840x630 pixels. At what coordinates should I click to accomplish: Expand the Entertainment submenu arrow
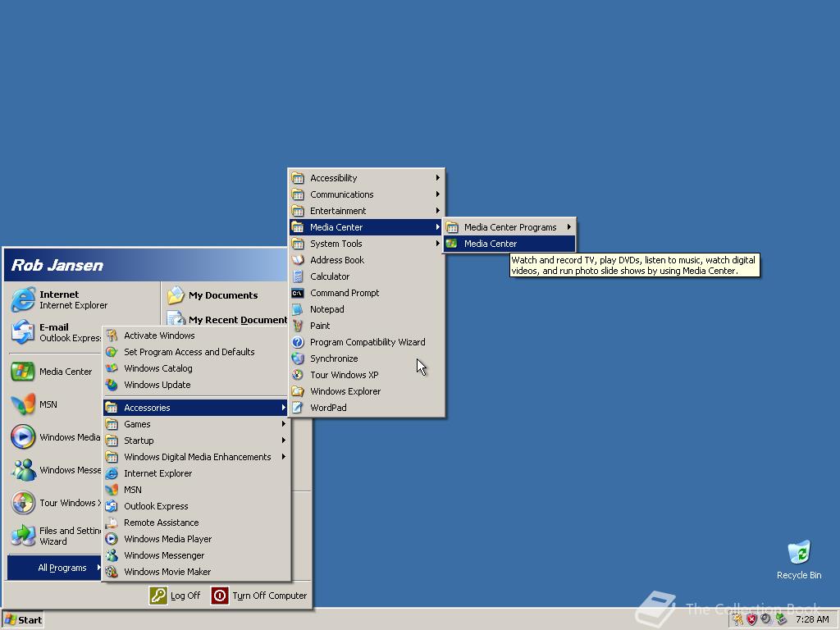tap(438, 211)
